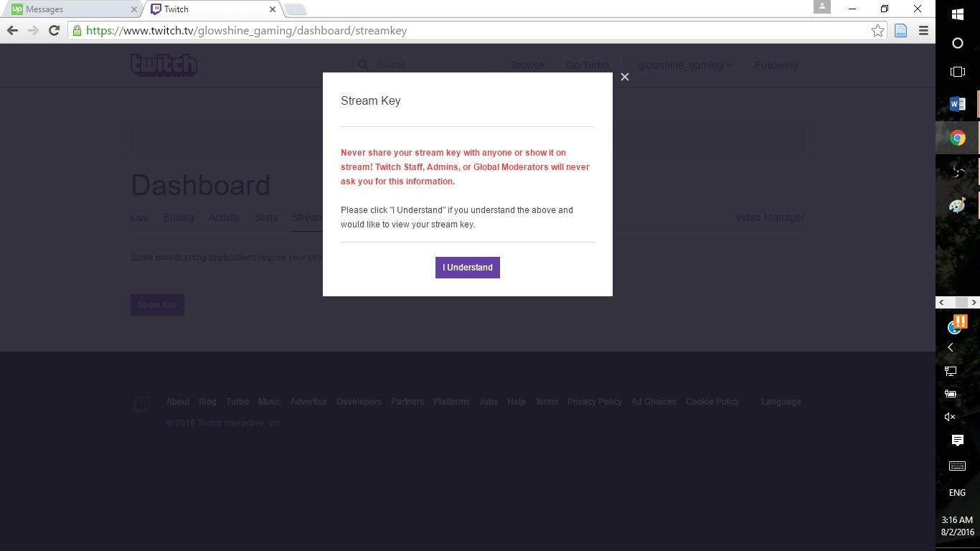Open Task View on the taskbar
This screenshot has height=551, width=980.
(958, 72)
